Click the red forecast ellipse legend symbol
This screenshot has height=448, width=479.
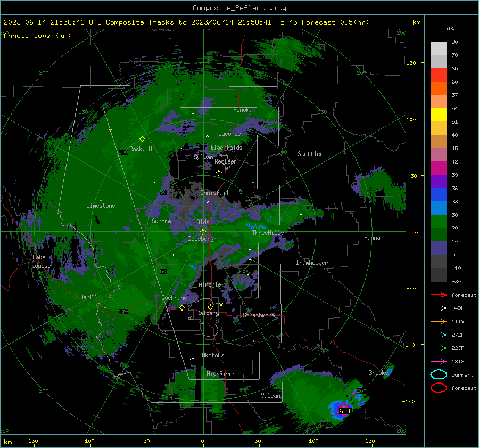click(x=439, y=388)
